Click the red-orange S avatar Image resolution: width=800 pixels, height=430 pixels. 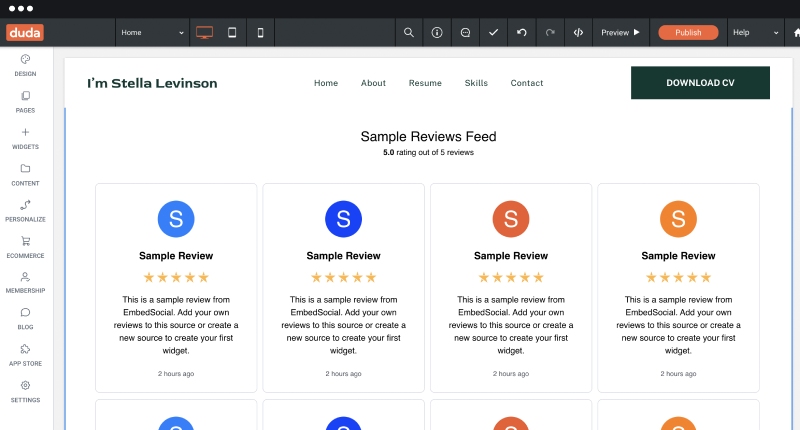(511, 219)
